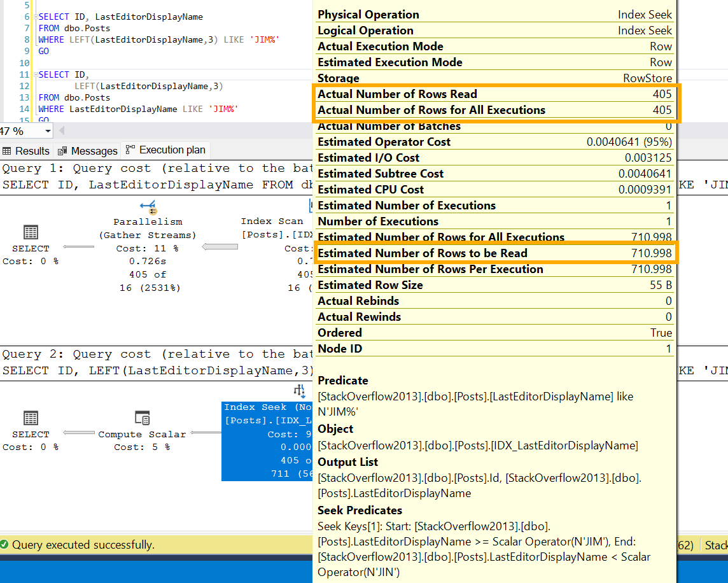Click the 'Actual Rebinds' row

(494, 300)
